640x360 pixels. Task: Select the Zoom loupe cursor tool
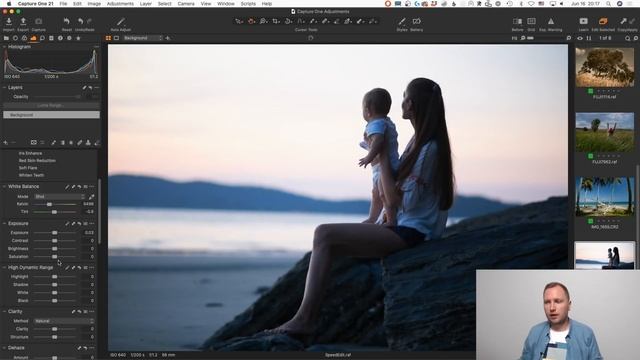[263, 21]
